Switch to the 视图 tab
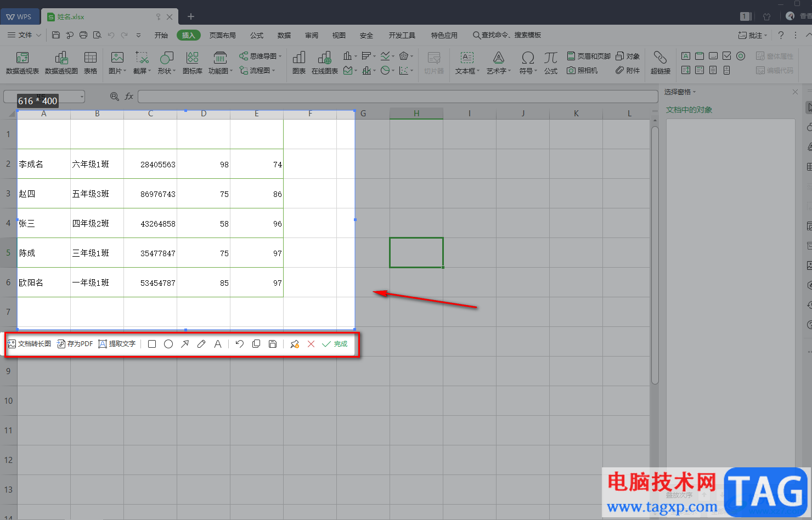 point(339,35)
